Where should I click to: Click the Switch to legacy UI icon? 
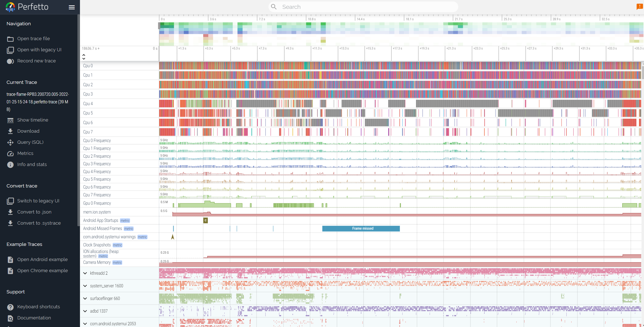tap(10, 201)
